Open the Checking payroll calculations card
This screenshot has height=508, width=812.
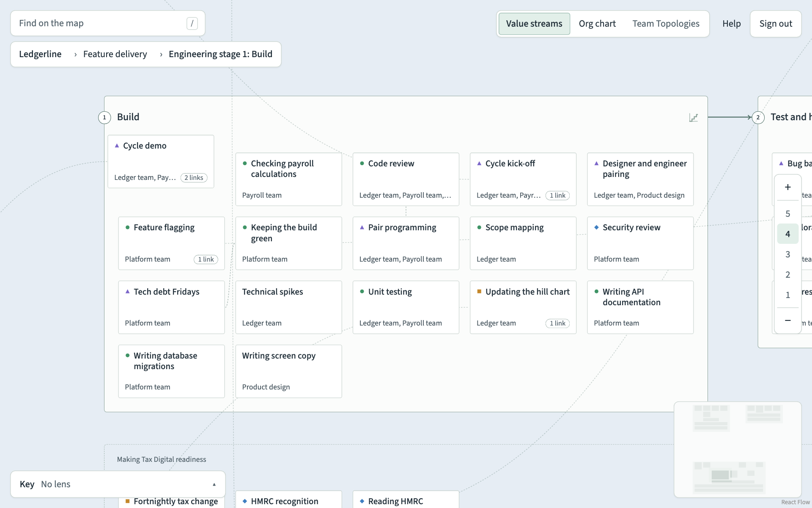288,179
